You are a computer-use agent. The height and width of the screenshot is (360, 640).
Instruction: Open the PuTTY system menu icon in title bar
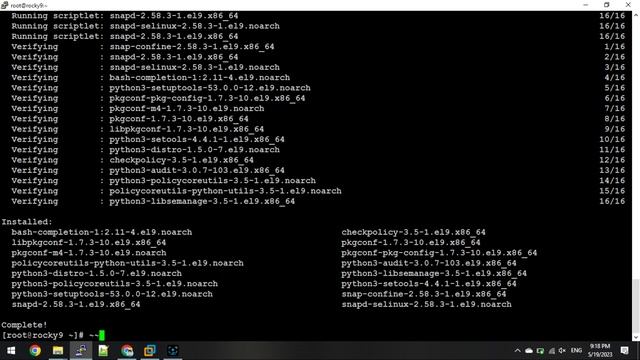click(x=4, y=5)
